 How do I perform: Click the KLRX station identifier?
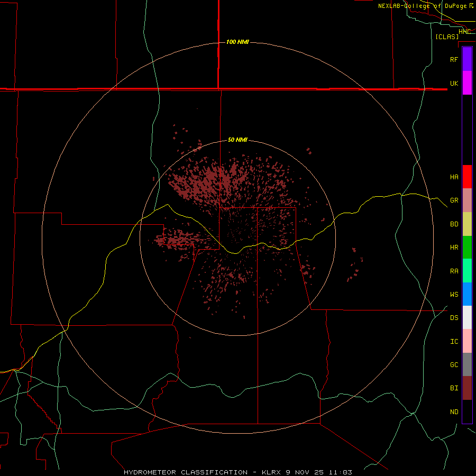[271, 472]
